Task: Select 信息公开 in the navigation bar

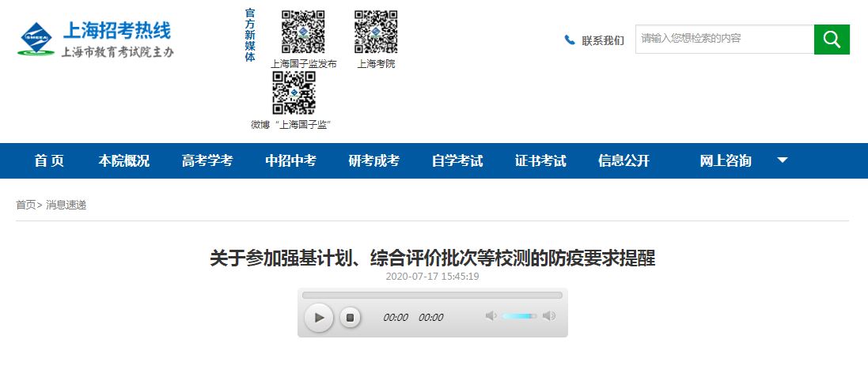Action: (x=624, y=160)
